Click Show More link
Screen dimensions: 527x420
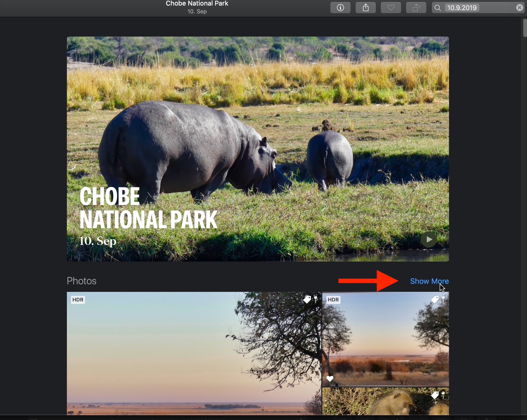coord(429,281)
